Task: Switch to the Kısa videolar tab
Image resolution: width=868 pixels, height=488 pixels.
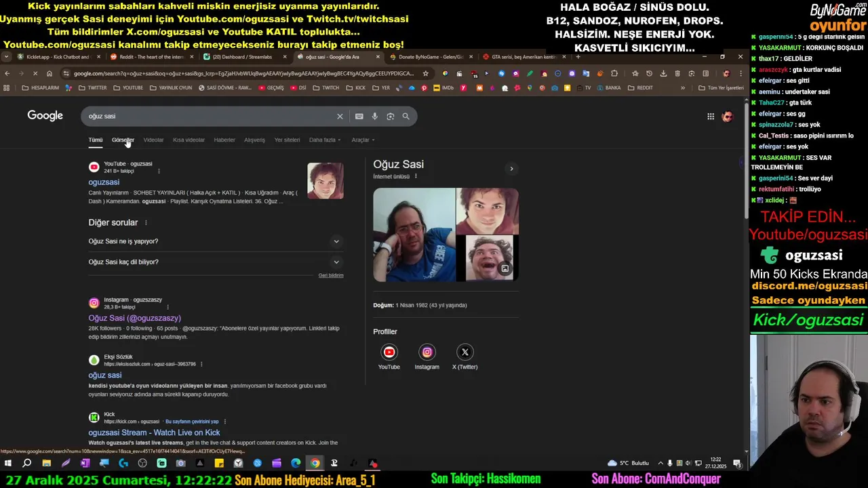Action: 189,140
